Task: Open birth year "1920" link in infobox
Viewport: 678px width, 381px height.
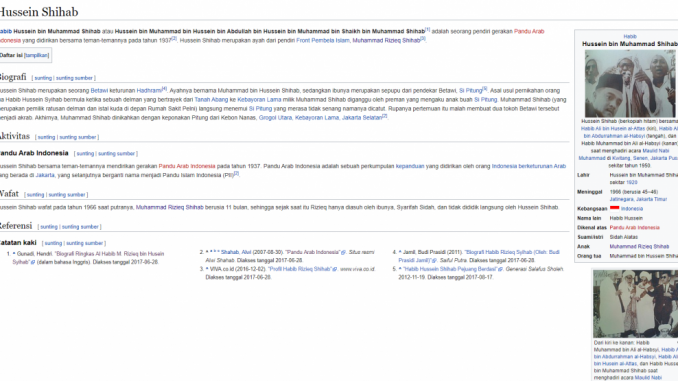Action: 632,182
